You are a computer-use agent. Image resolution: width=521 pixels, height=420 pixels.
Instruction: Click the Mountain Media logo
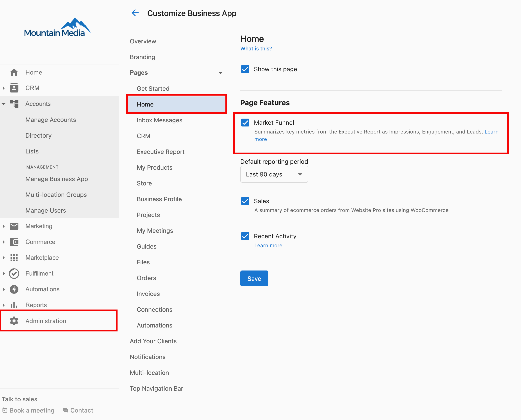click(x=57, y=27)
